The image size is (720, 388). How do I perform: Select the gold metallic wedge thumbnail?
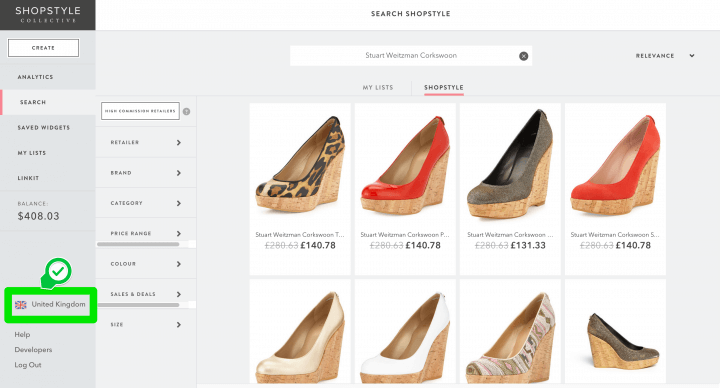click(x=300, y=336)
